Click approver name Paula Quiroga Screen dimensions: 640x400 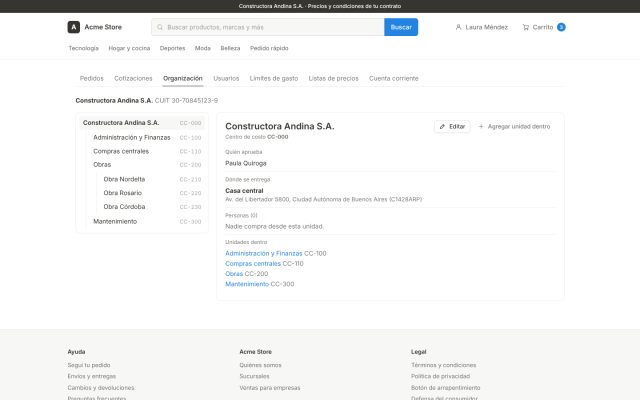point(246,163)
